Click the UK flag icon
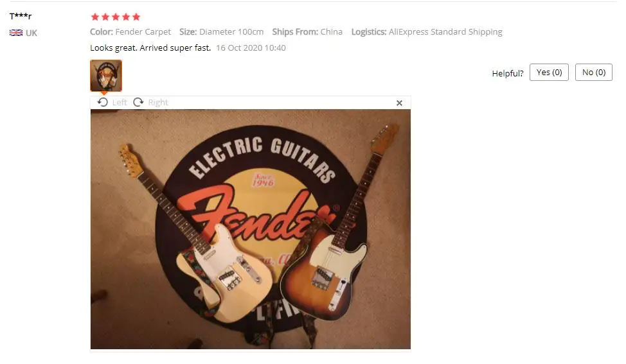The height and width of the screenshot is (364, 626). tap(16, 33)
